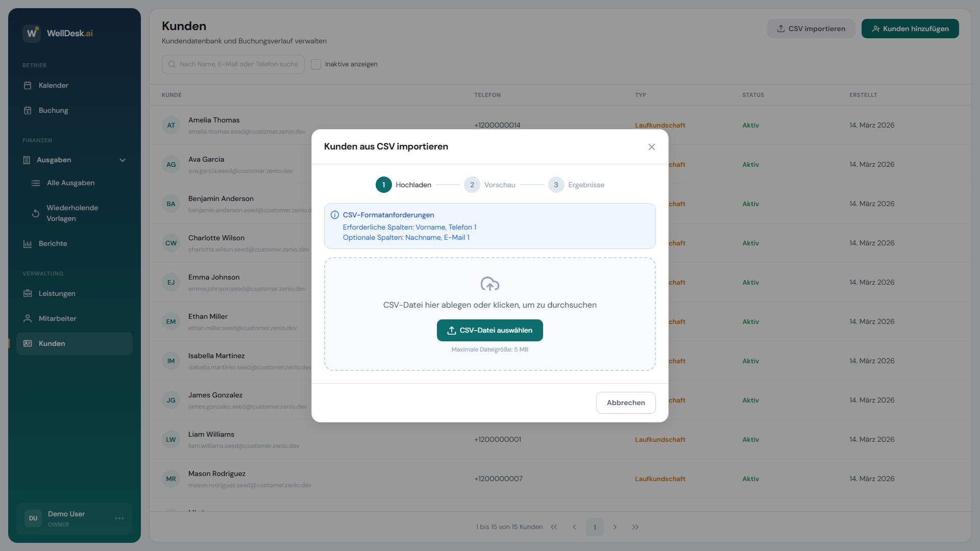The width and height of the screenshot is (980, 551).
Task: Select the Leistungen briefcase icon
Action: 29,293
